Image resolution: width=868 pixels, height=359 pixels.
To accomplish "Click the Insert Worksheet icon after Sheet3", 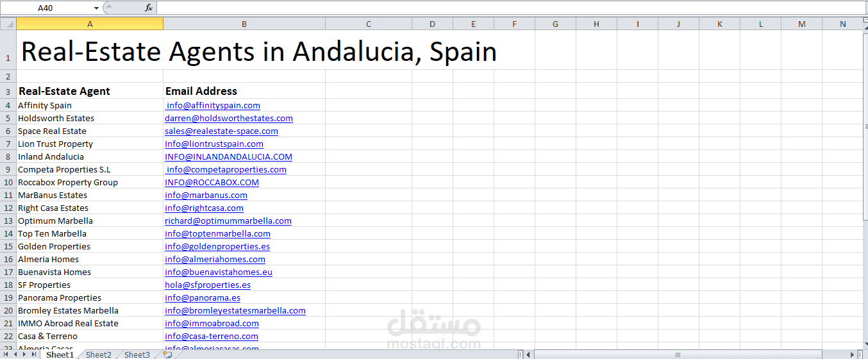I will (x=167, y=355).
